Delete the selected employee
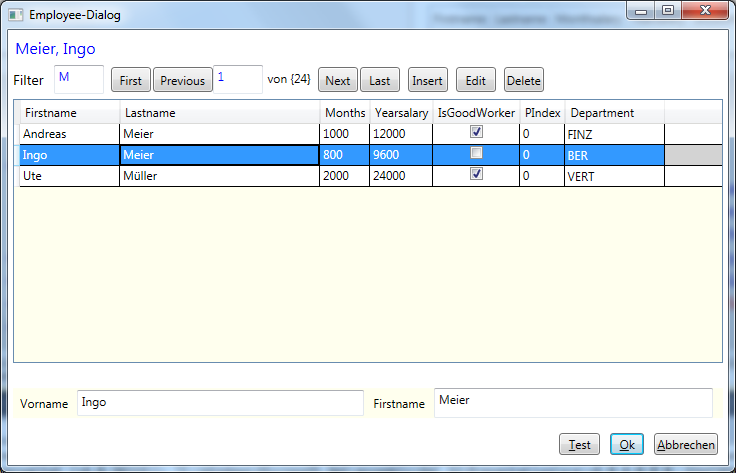This screenshot has height=473, width=736. pos(523,81)
